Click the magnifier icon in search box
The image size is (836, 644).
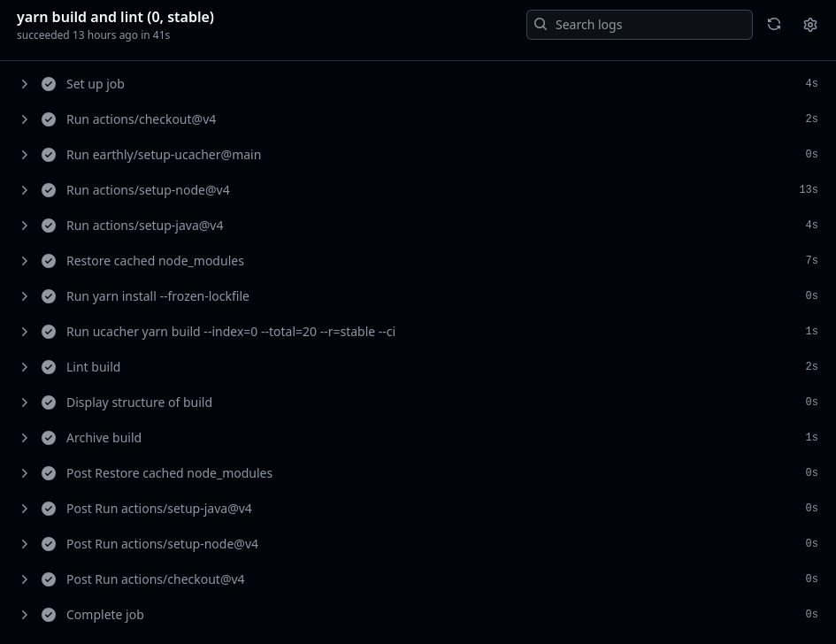541,25
